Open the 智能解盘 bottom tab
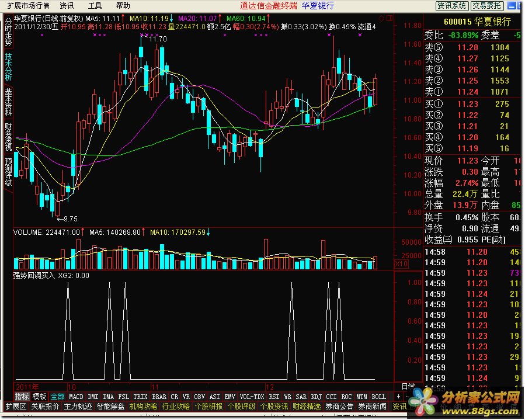525x420 pixels. click(110, 407)
